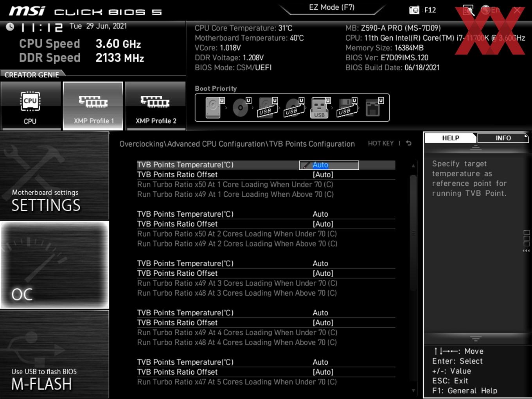Edit the highlighted TVB Points Temperature Auto field

pyautogui.click(x=329, y=165)
